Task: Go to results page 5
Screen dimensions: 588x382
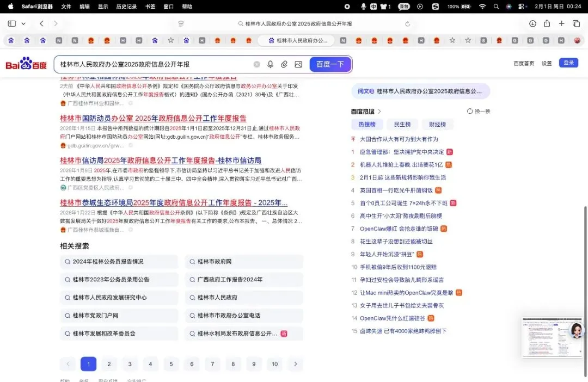Action: point(171,364)
